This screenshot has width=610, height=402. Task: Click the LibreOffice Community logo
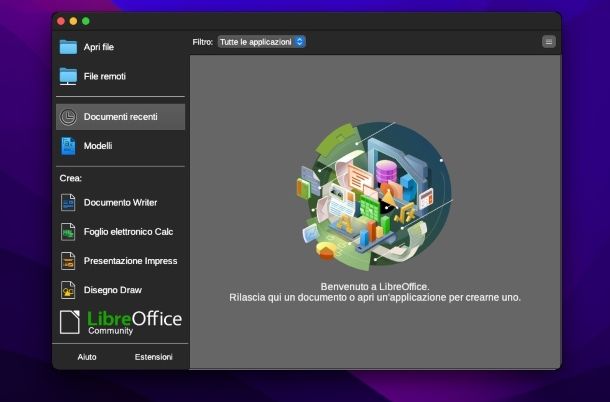click(121, 322)
